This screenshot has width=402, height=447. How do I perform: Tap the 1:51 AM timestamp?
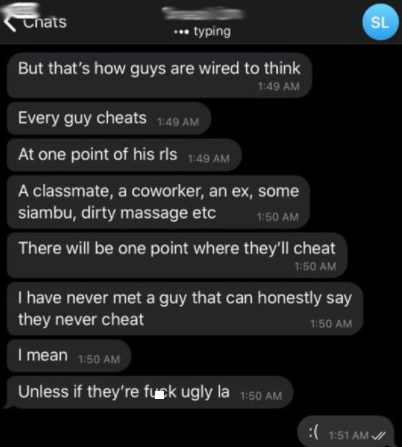[x=349, y=435]
